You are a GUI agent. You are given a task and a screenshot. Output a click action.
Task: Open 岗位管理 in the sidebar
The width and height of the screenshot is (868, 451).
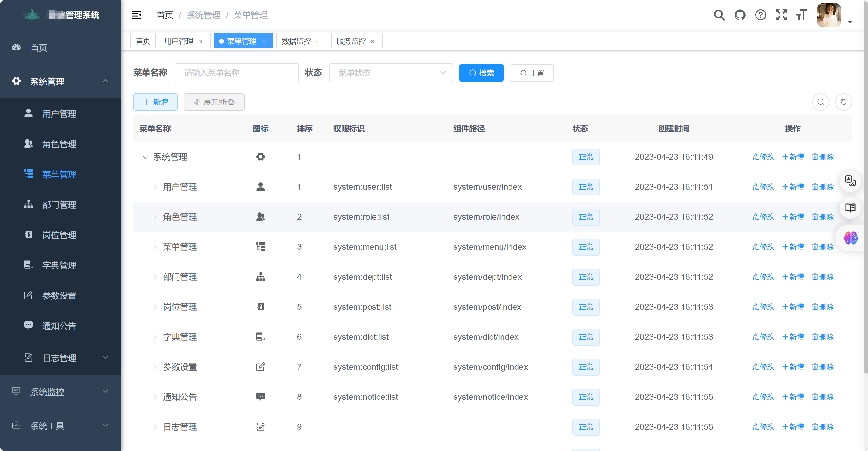61,235
